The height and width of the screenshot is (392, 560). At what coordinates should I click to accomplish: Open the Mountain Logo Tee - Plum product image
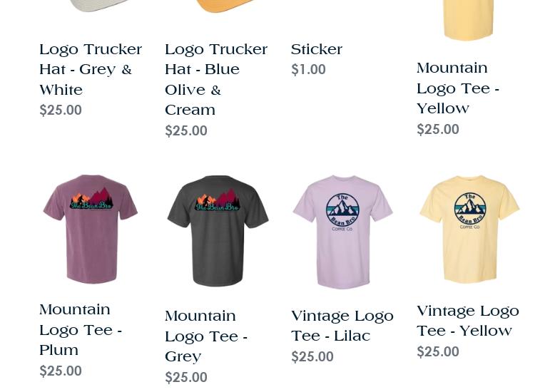coord(91,229)
